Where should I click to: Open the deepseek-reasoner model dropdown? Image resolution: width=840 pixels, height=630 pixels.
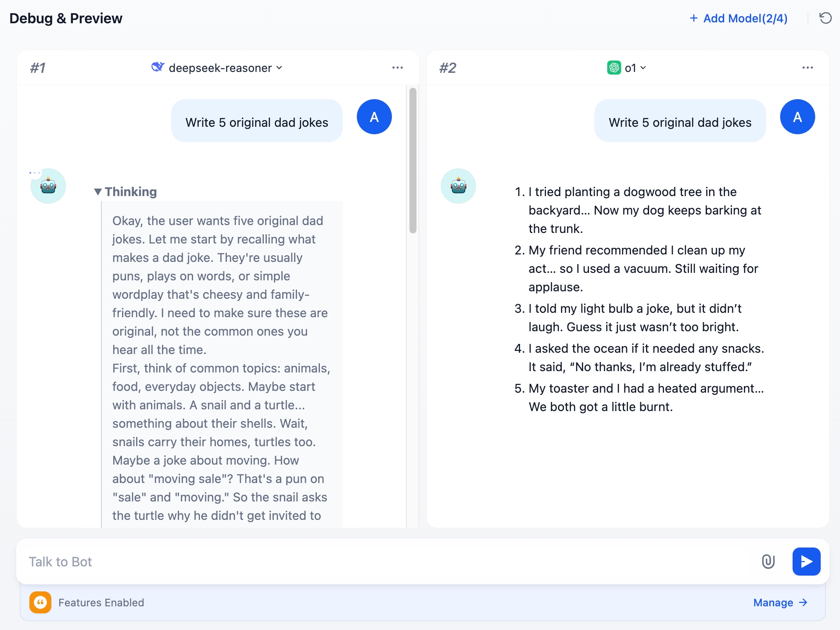[x=225, y=68]
